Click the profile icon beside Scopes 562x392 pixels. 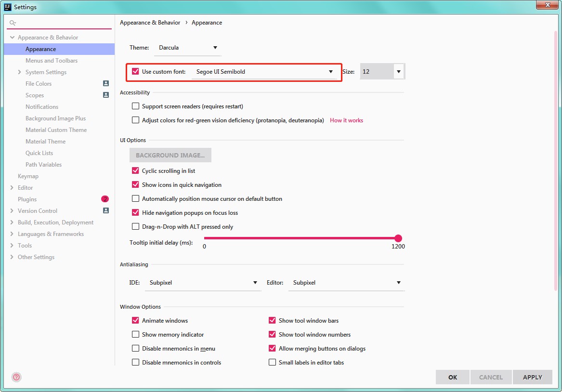tap(106, 95)
